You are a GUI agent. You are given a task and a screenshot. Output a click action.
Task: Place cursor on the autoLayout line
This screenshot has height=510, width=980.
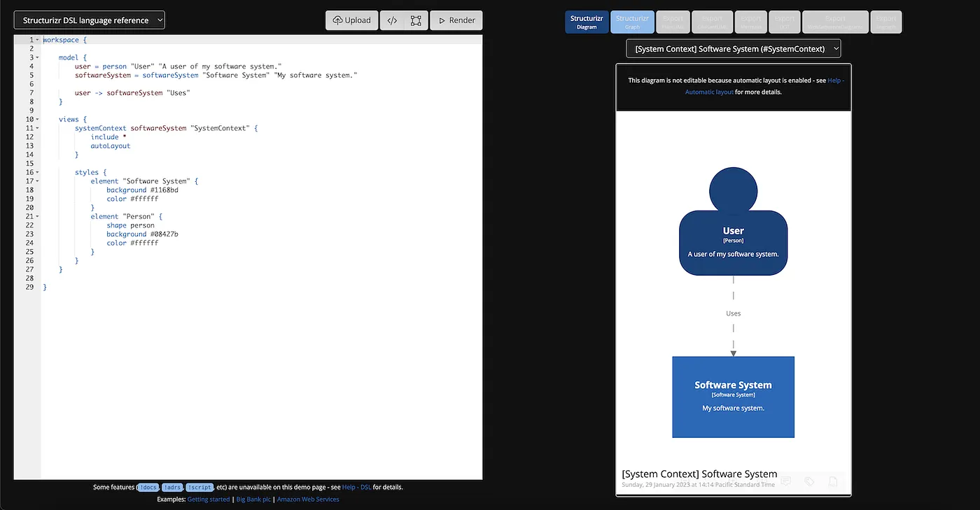[111, 146]
